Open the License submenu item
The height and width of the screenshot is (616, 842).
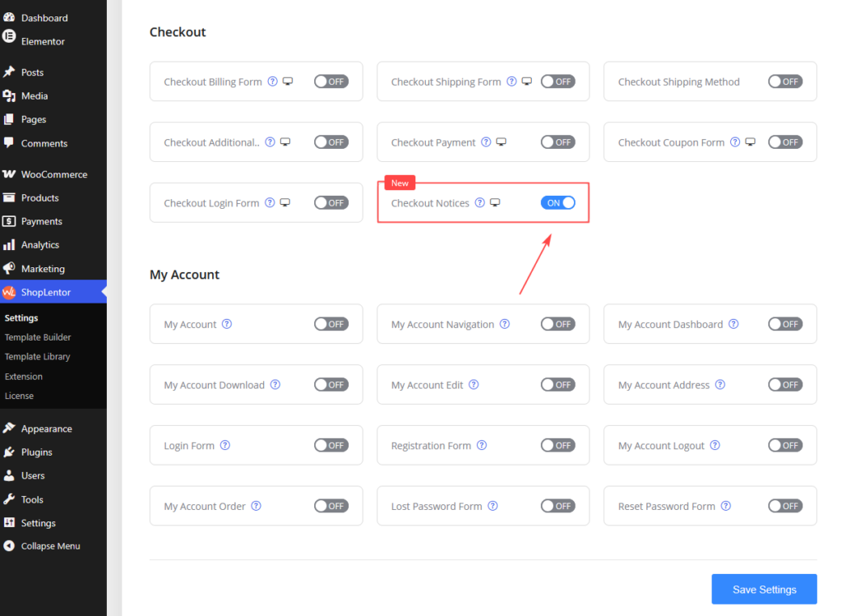click(x=20, y=396)
